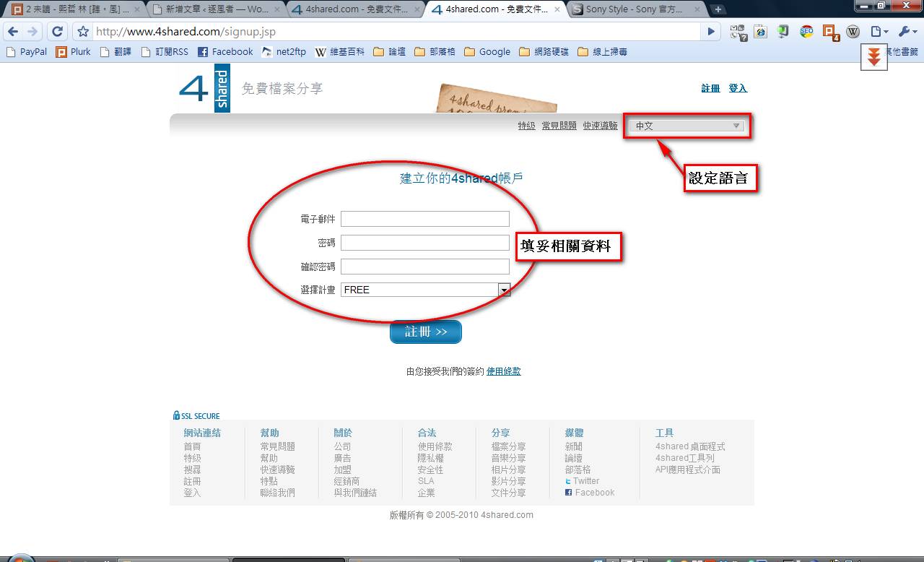Click 廣告 in the footer
Screen dimensions: 924x562
click(x=343, y=458)
